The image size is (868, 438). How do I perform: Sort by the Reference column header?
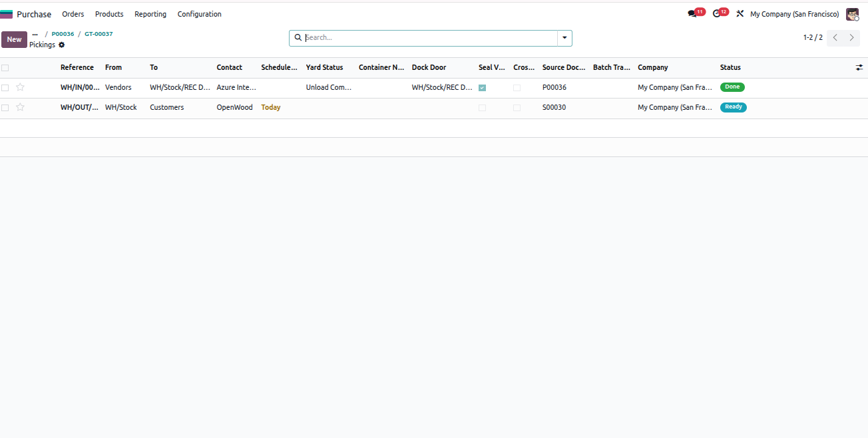[77, 67]
